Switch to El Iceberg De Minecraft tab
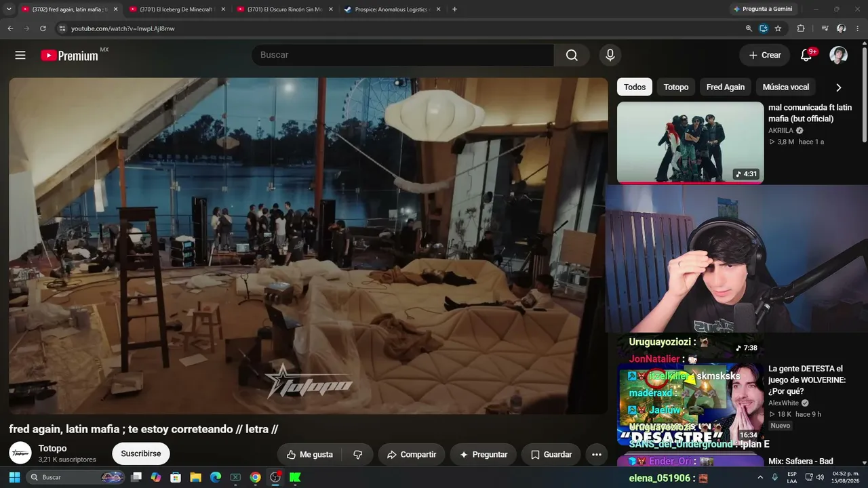This screenshot has height=488, width=868. [176, 9]
